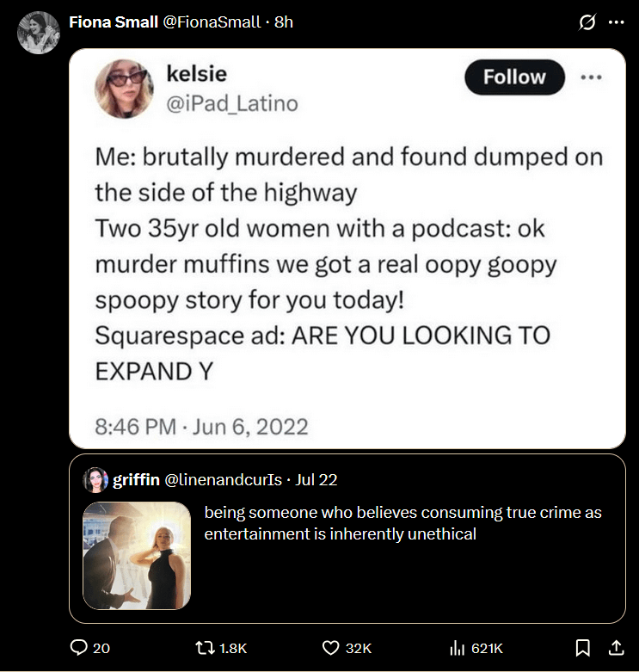Open the 8h timestamp of the post
Viewport: 639px width, 672px height.
point(284,22)
